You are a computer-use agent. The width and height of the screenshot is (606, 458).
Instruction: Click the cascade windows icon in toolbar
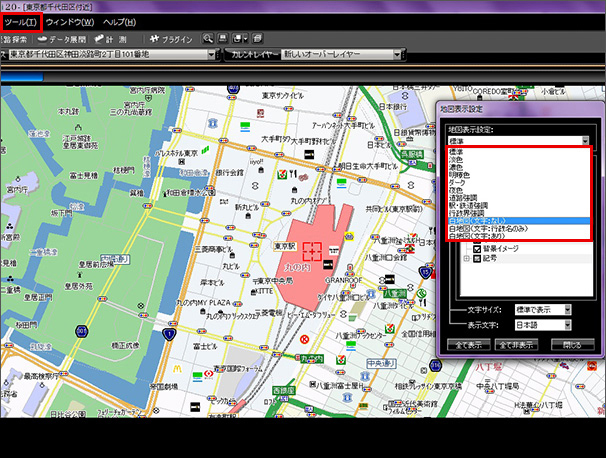257,39
